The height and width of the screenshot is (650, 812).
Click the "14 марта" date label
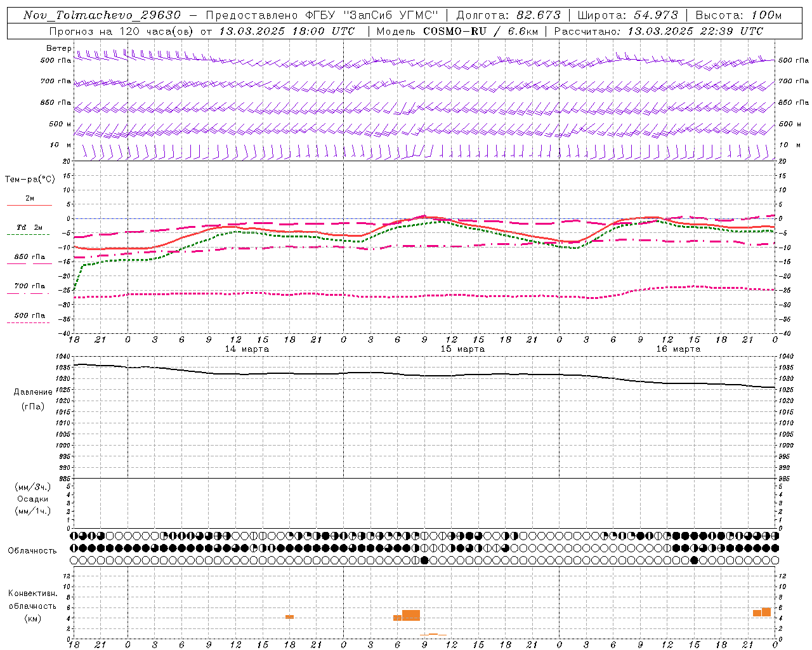247,349
